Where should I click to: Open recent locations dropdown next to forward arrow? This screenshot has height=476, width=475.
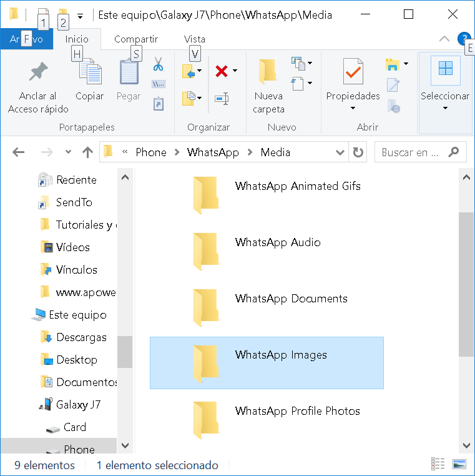(x=68, y=152)
